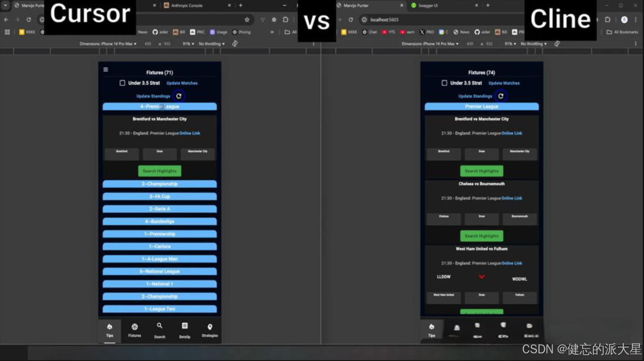
Task: Expand the 4--Bundesliga league section
Action: tap(159, 221)
